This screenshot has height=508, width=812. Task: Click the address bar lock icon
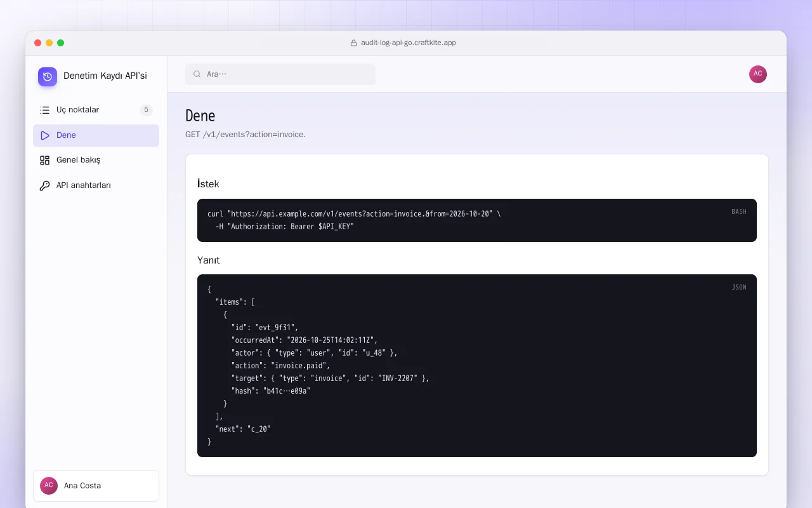tap(354, 43)
